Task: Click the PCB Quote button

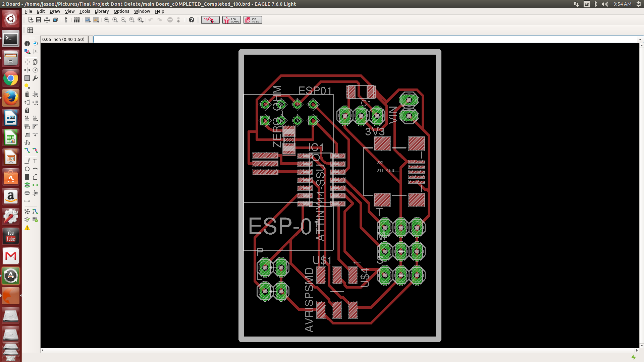Action: (x=231, y=20)
